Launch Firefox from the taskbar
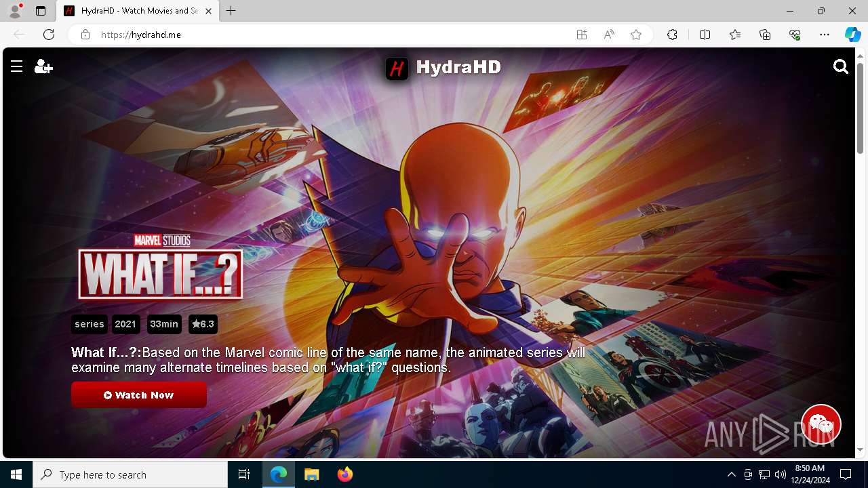Image resolution: width=868 pixels, height=488 pixels. pyautogui.click(x=344, y=474)
